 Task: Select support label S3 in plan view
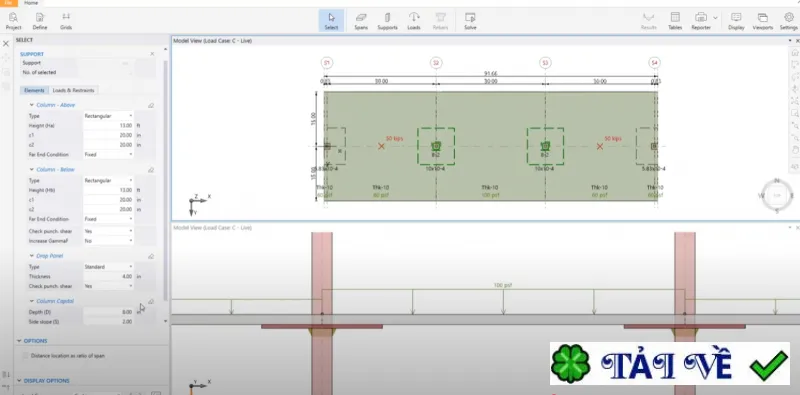click(545, 63)
